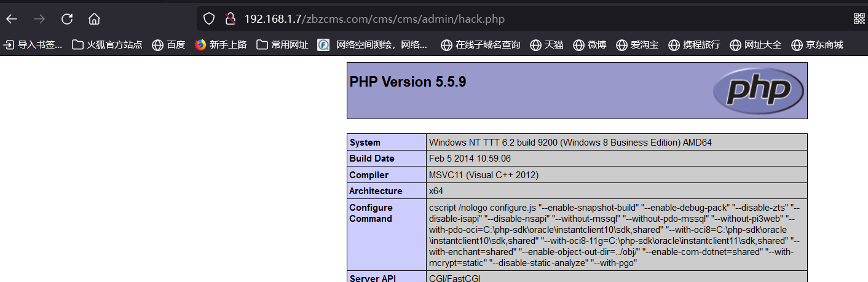Image resolution: width=868 pixels, height=282 pixels.
Task: Focus the URL address field
Action: pos(492,18)
